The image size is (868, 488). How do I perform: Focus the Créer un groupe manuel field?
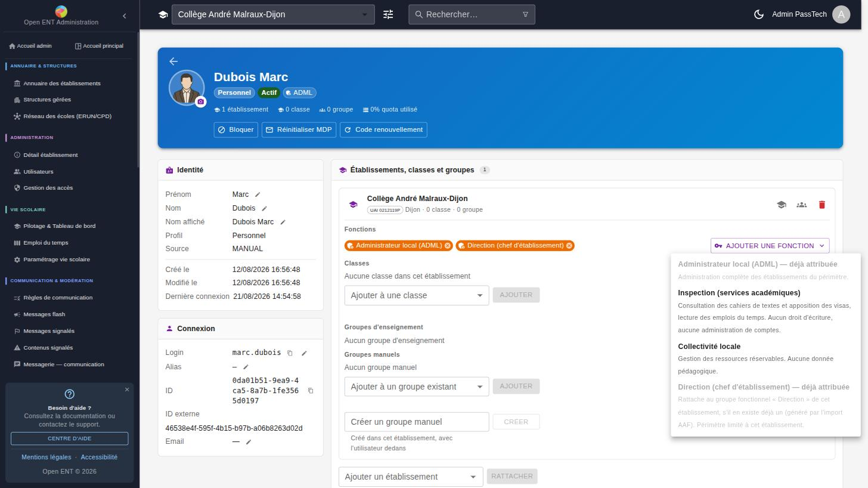(x=417, y=422)
